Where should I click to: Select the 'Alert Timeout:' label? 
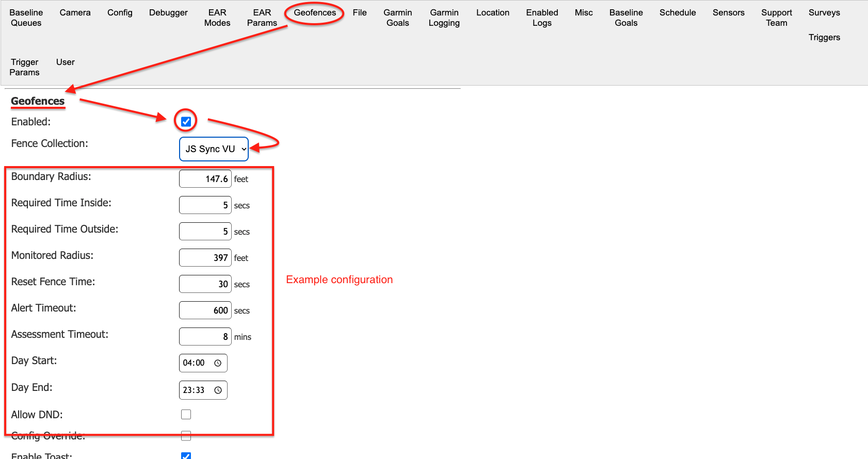[x=43, y=308]
